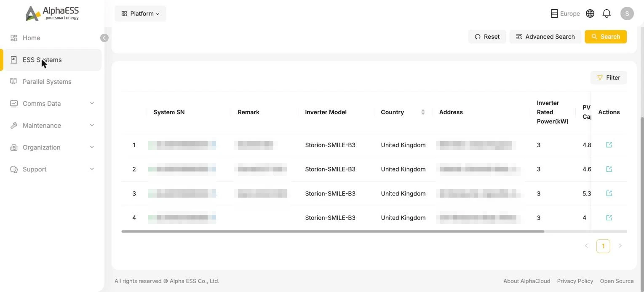Open action icon for row 4
644x292 pixels.
(x=609, y=218)
